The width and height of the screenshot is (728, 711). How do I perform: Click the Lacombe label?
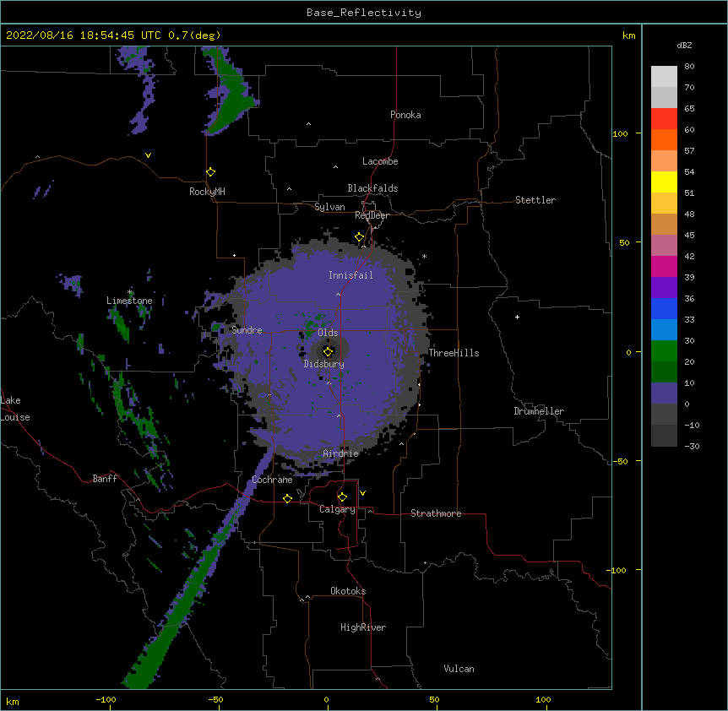tap(380, 161)
